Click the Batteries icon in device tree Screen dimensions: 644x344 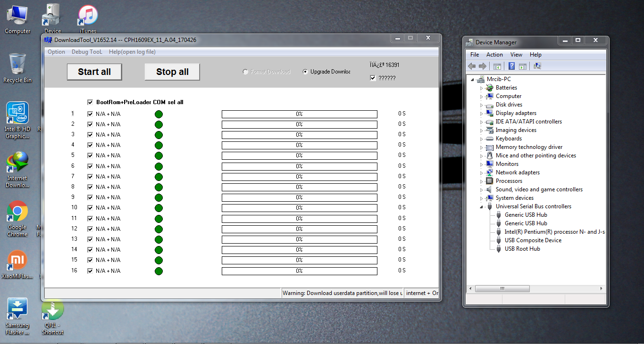click(x=490, y=88)
